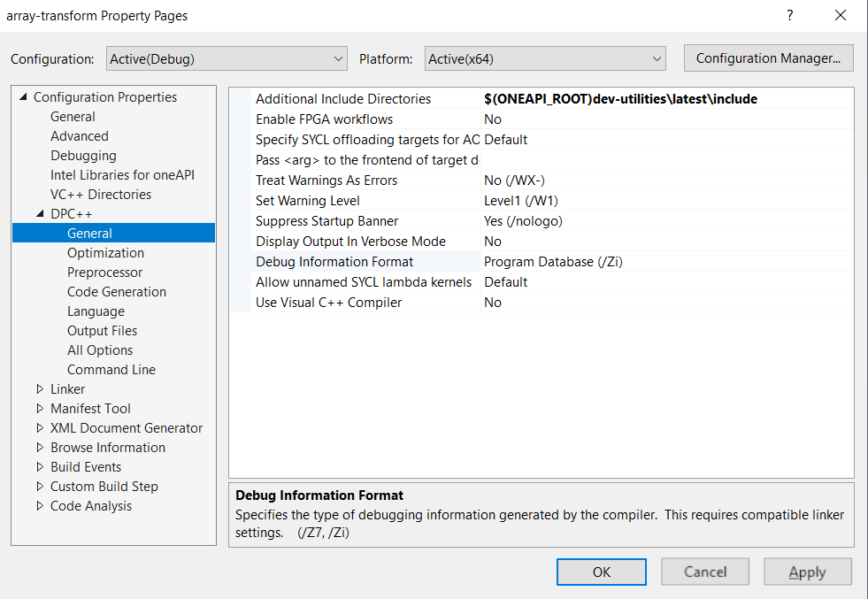868x599 pixels.
Task: Expand the Linker tree node
Action: pyautogui.click(x=40, y=388)
